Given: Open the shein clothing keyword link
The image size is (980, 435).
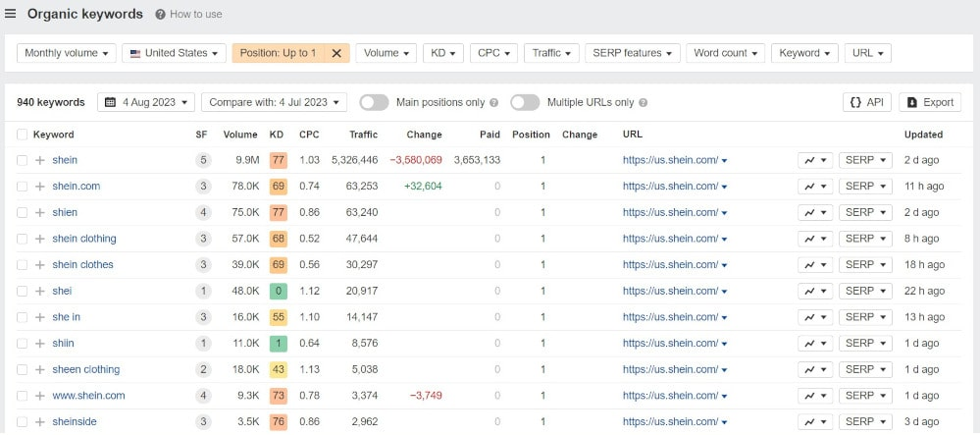Looking at the screenshot, I should click(x=84, y=239).
